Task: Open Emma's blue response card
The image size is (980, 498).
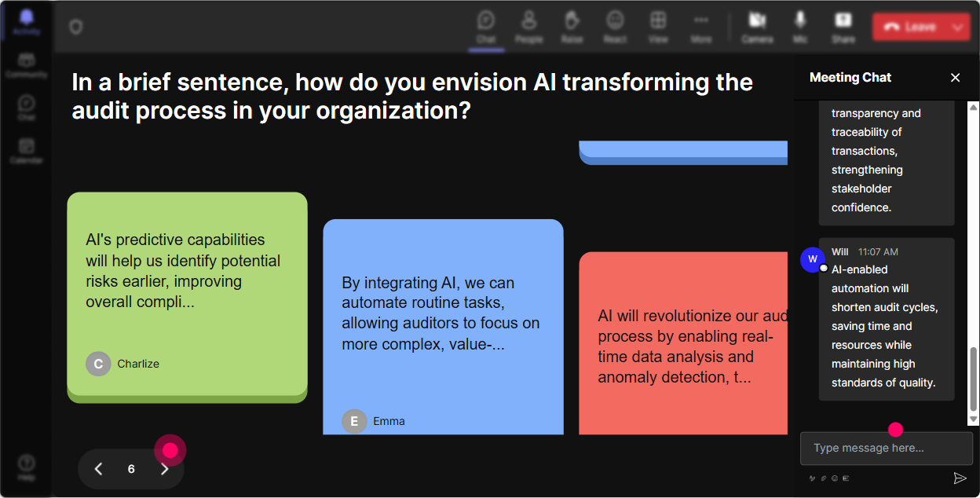Action: pyautogui.click(x=443, y=327)
